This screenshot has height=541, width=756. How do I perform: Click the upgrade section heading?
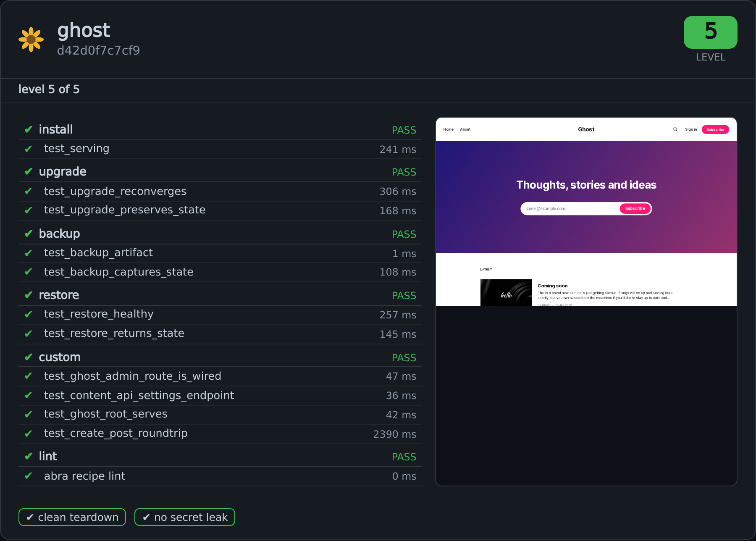coord(63,171)
